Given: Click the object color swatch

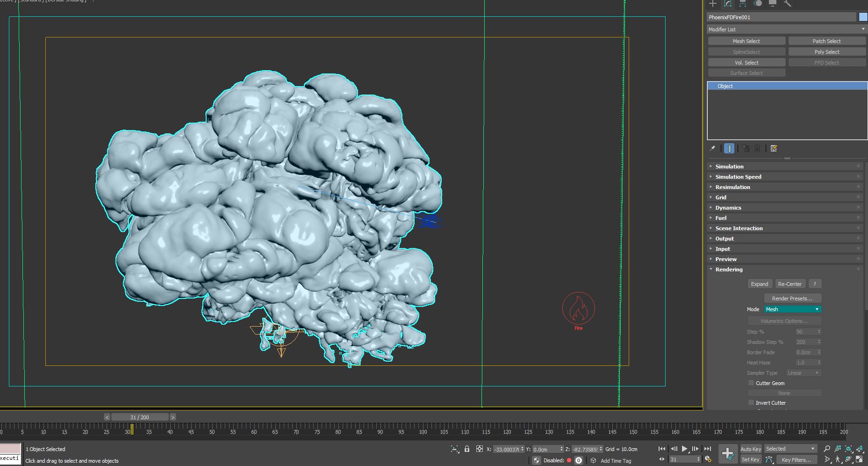Looking at the screenshot, I should pyautogui.click(x=863, y=17).
